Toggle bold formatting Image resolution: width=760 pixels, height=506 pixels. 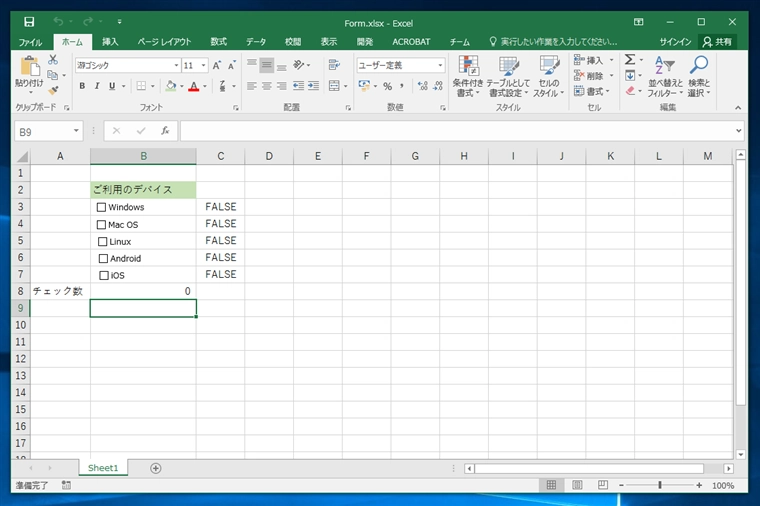[82, 86]
